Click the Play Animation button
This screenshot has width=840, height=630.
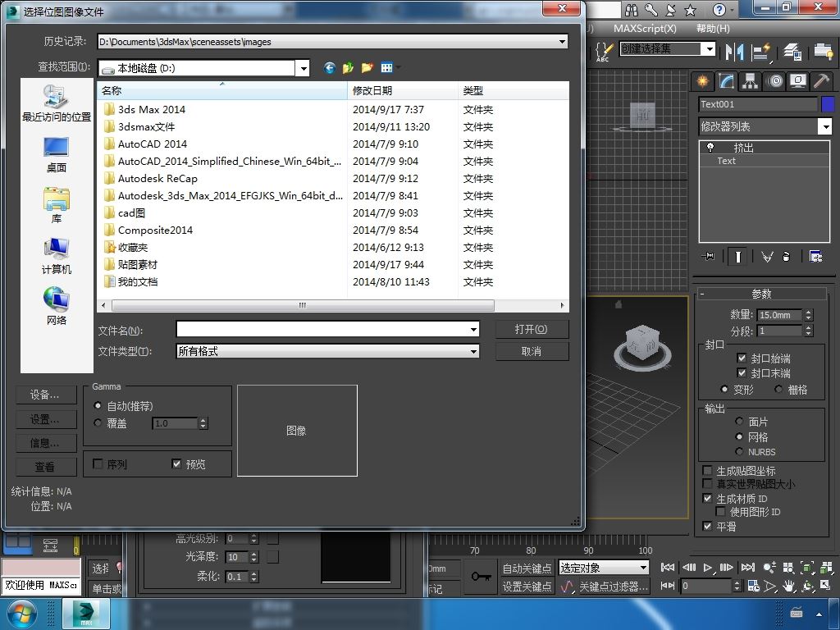[x=708, y=568]
